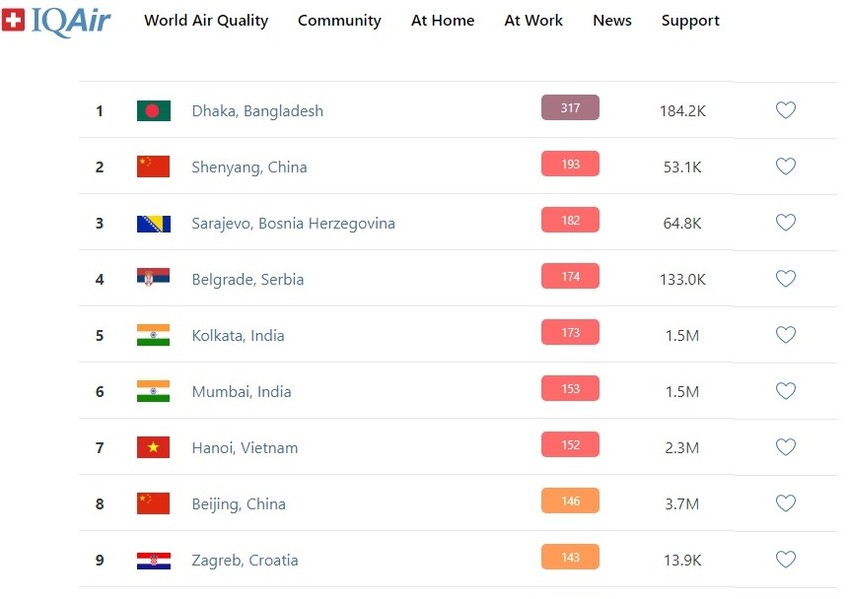Click the IQAir logo
This screenshot has width=850, height=599.
tap(56, 20)
